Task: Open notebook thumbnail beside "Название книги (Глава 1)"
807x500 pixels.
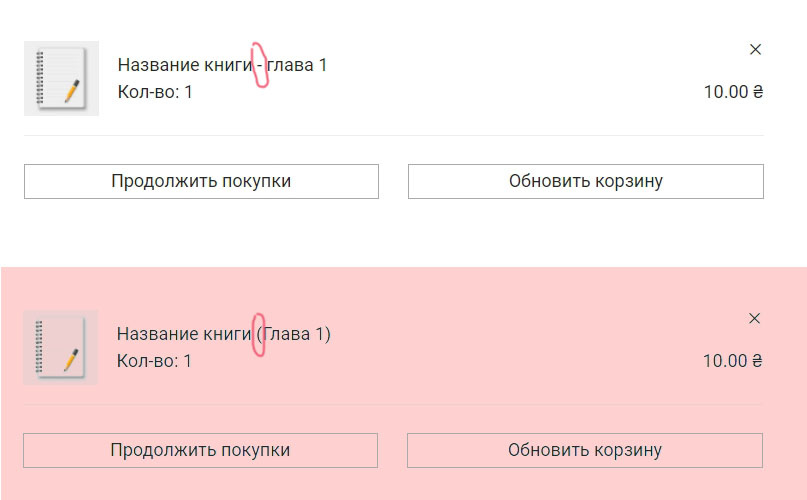Action: 60,347
